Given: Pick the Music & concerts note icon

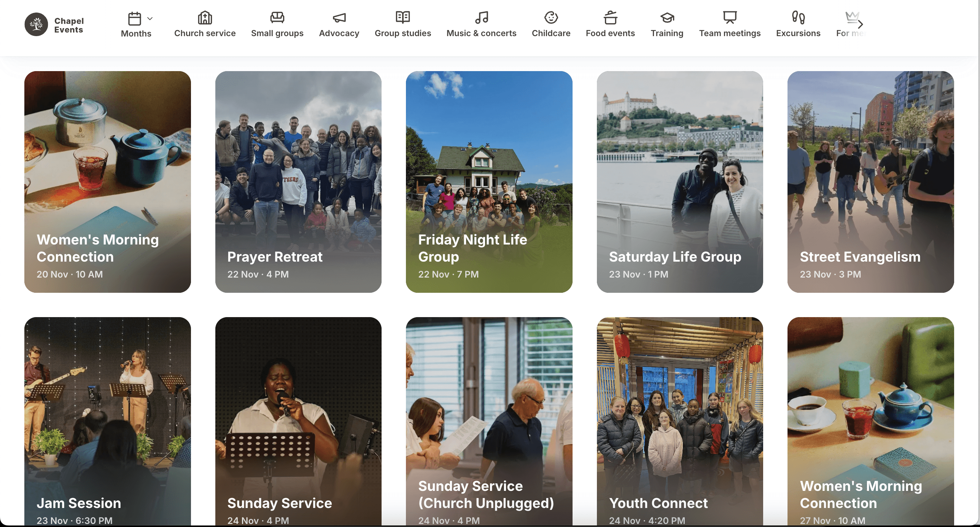Looking at the screenshot, I should click(481, 17).
